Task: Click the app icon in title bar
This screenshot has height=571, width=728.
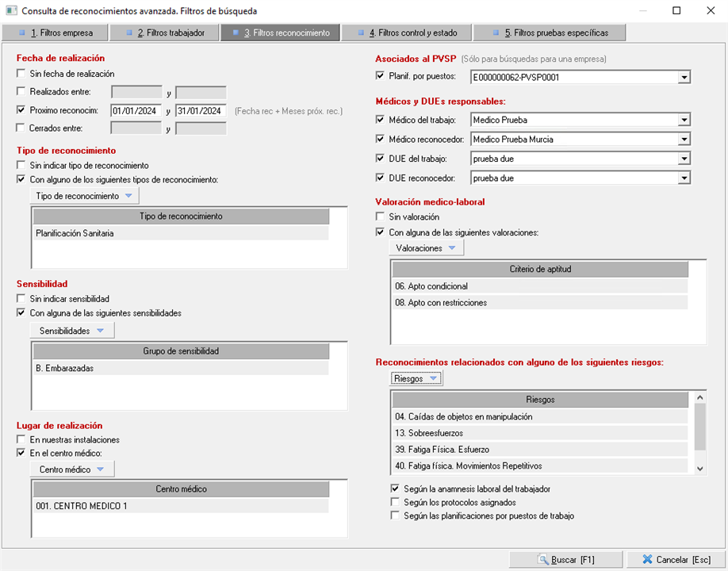Action: coord(10,11)
